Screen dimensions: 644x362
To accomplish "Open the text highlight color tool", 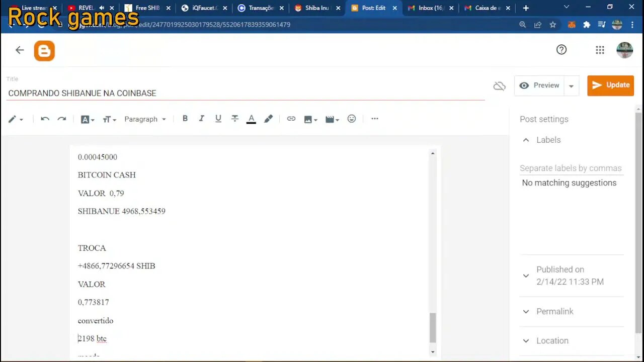I will coord(268,119).
